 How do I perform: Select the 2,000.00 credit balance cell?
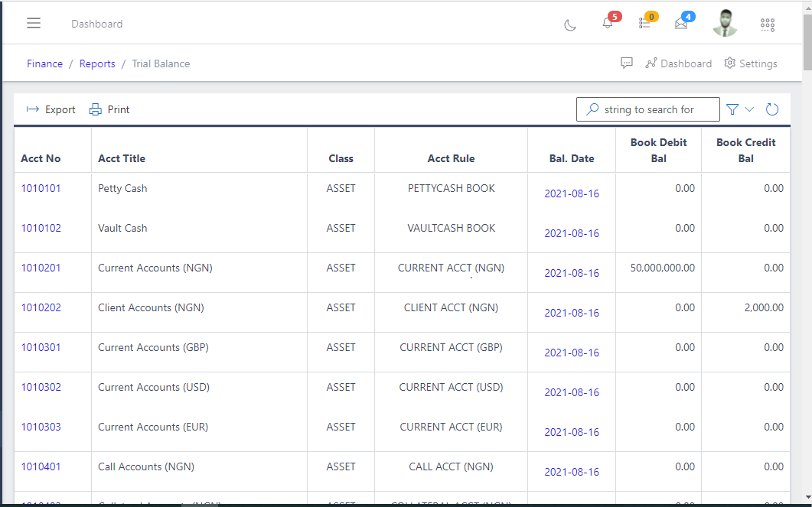(x=764, y=308)
